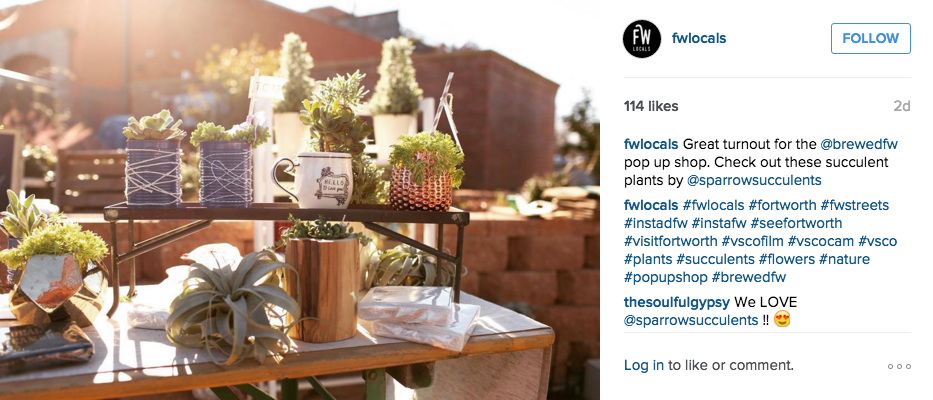
Task: Open the @sparrowsucculents mention in the caption
Action: (x=754, y=180)
